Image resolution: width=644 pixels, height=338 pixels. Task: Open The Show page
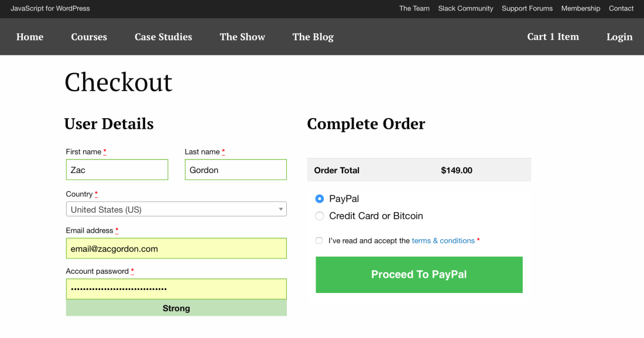coord(242,37)
